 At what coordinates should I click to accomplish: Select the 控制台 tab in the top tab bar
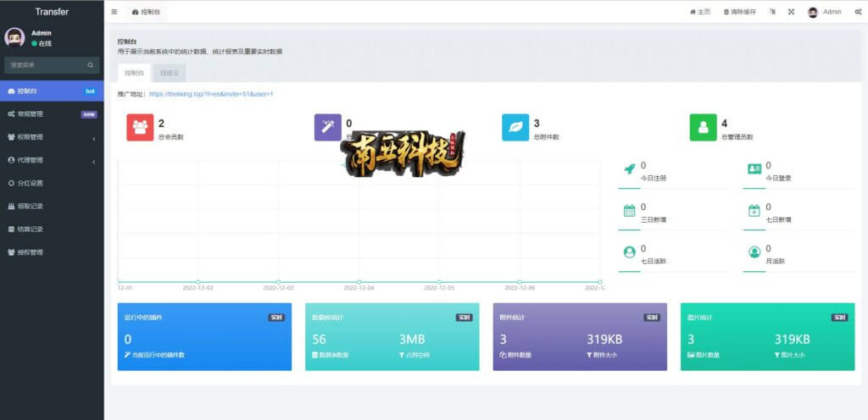click(146, 12)
